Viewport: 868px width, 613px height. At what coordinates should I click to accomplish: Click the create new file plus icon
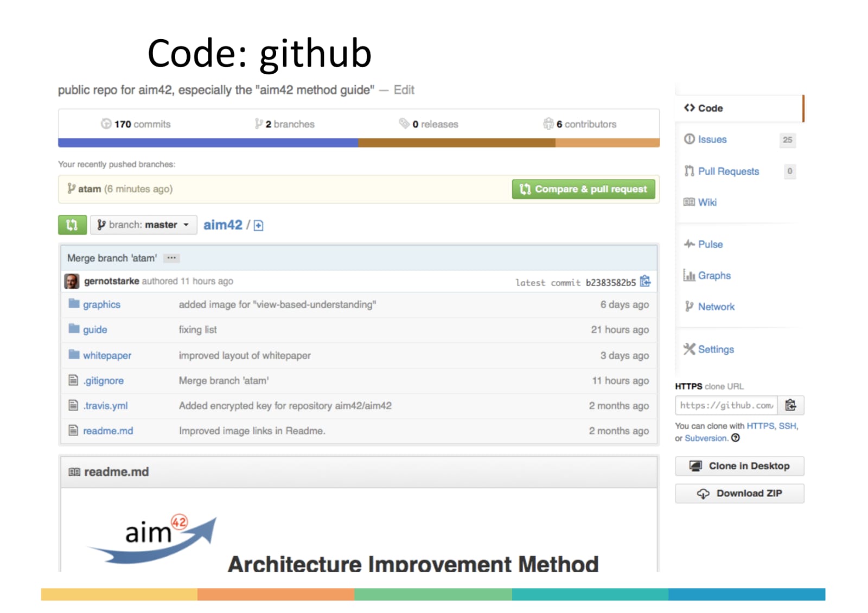(x=259, y=226)
